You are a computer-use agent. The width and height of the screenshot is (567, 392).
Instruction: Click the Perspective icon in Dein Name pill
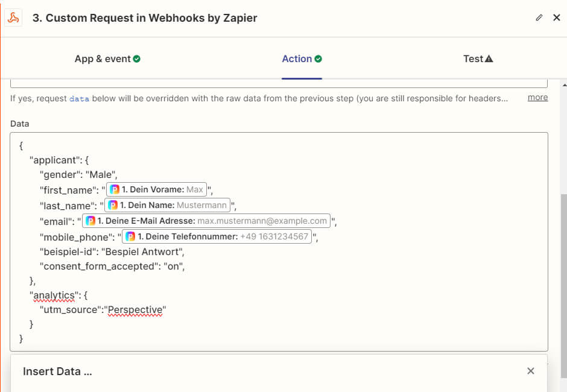click(x=113, y=206)
